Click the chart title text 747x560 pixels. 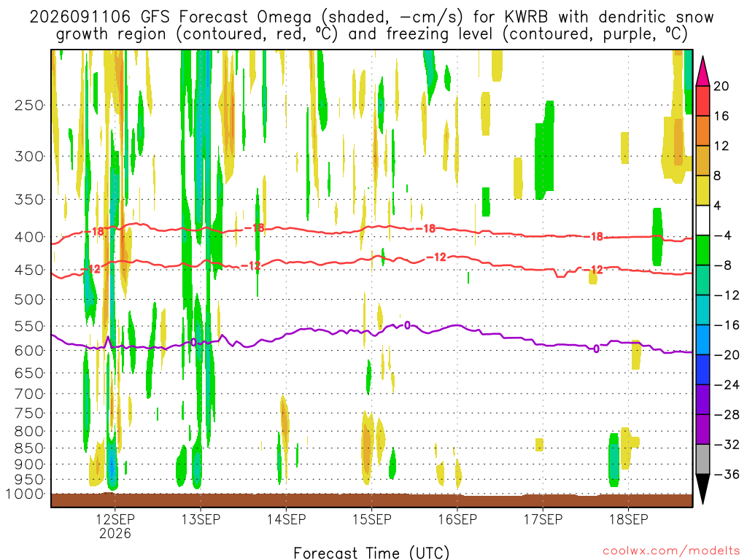371,26
